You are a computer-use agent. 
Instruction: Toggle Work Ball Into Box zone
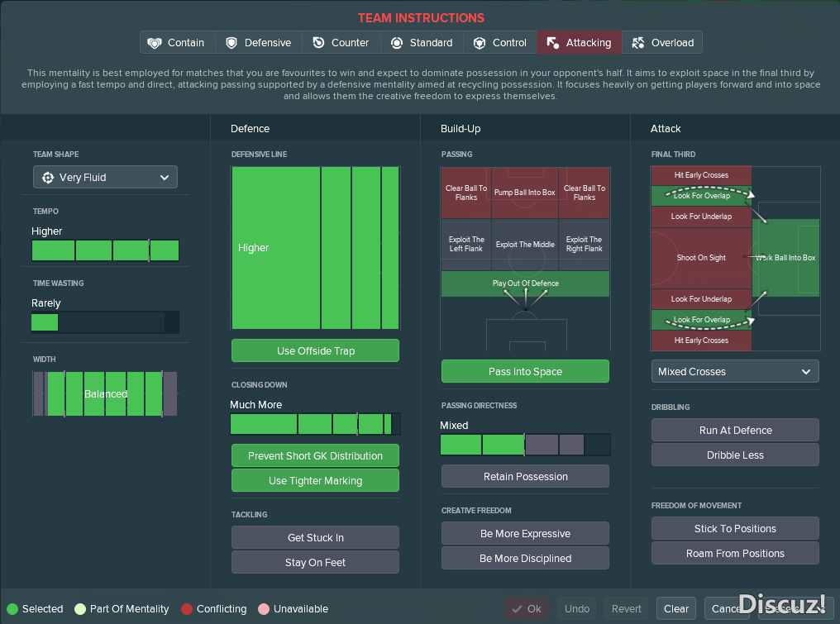click(785, 258)
